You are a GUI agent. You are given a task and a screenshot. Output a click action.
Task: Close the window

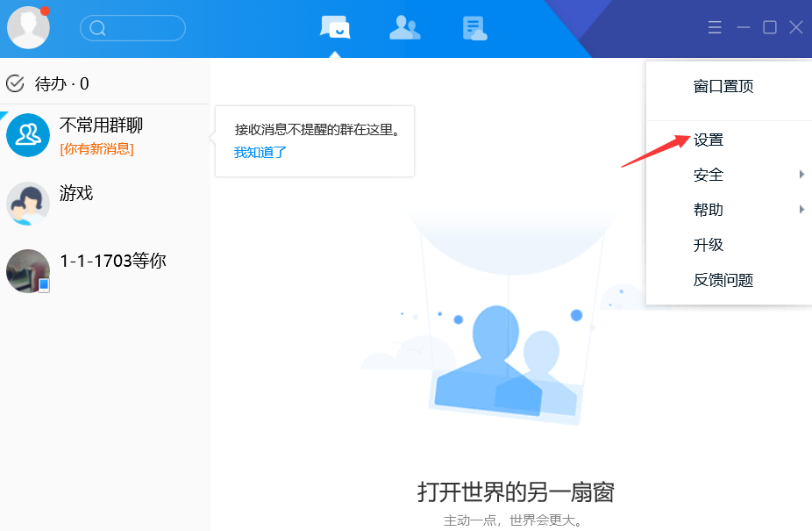[x=796, y=27]
